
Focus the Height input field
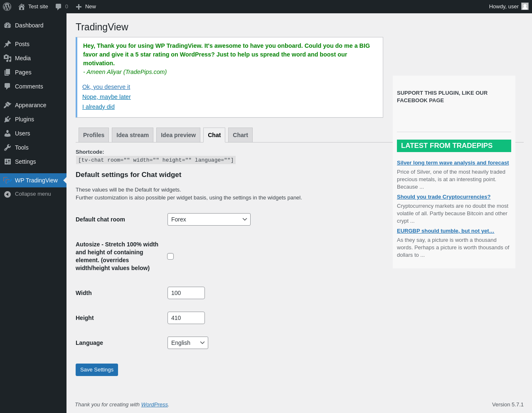(186, 318)
